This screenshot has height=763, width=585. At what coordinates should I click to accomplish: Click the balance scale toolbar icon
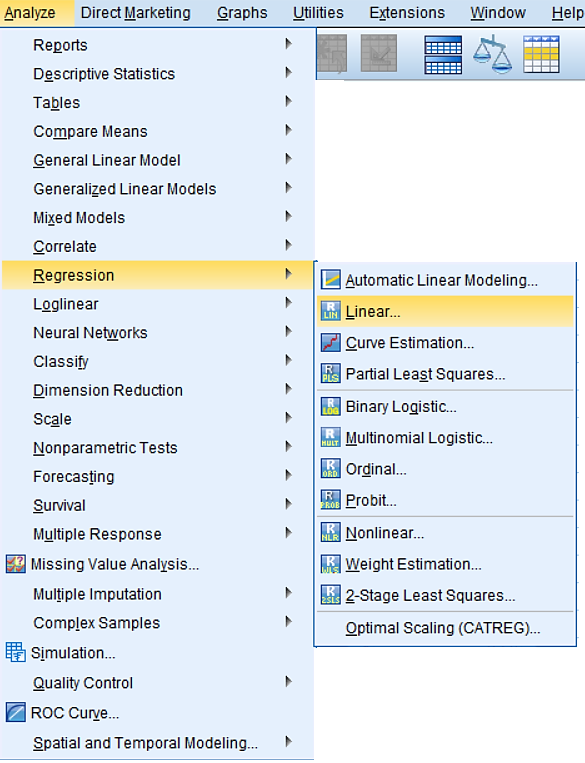[x=492, y=54]
